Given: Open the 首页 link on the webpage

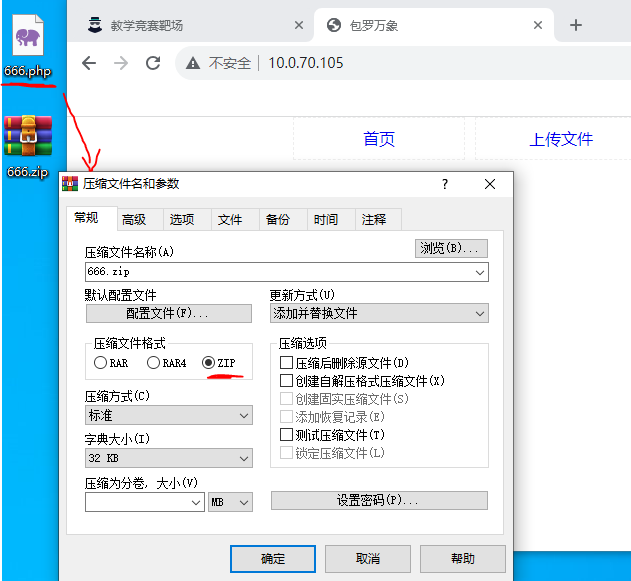Looking at the screenshot, I should pyautogui.click(x=379, y=139).
